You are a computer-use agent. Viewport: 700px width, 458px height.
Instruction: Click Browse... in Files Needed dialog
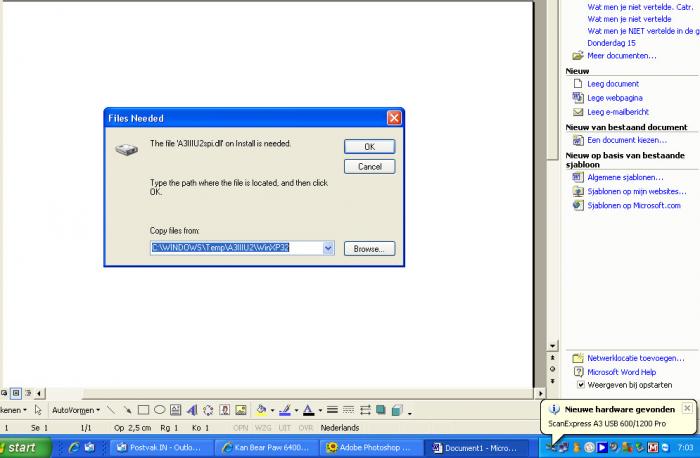tap(370, 249)
